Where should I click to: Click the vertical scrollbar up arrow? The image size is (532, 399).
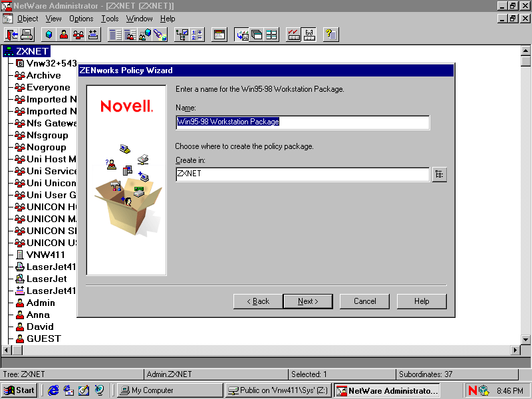[525, 51]
